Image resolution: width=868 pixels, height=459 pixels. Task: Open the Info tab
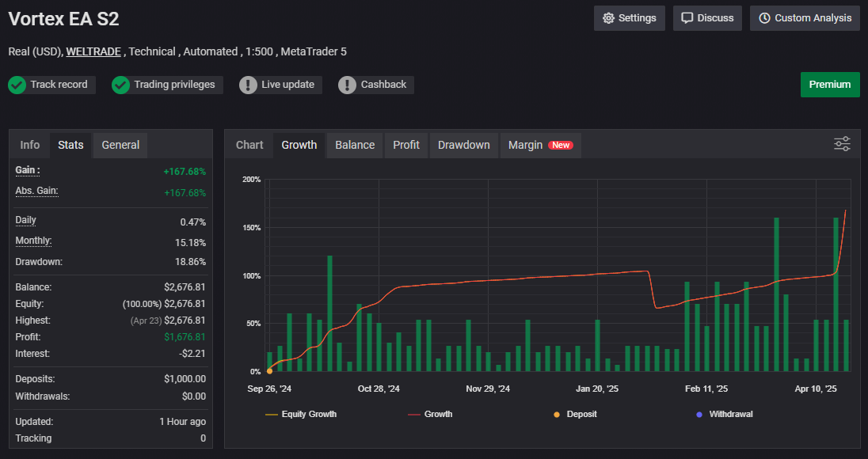(x=30, y=145)
